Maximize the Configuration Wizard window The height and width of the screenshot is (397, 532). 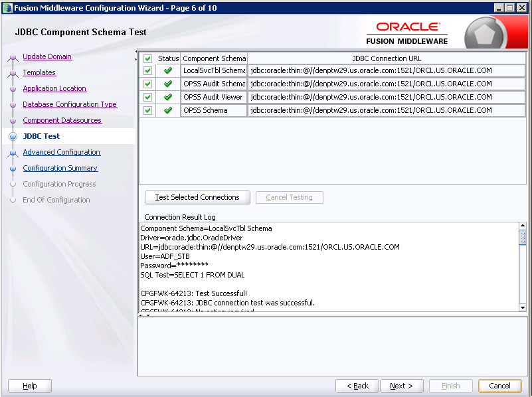(509, 8)
